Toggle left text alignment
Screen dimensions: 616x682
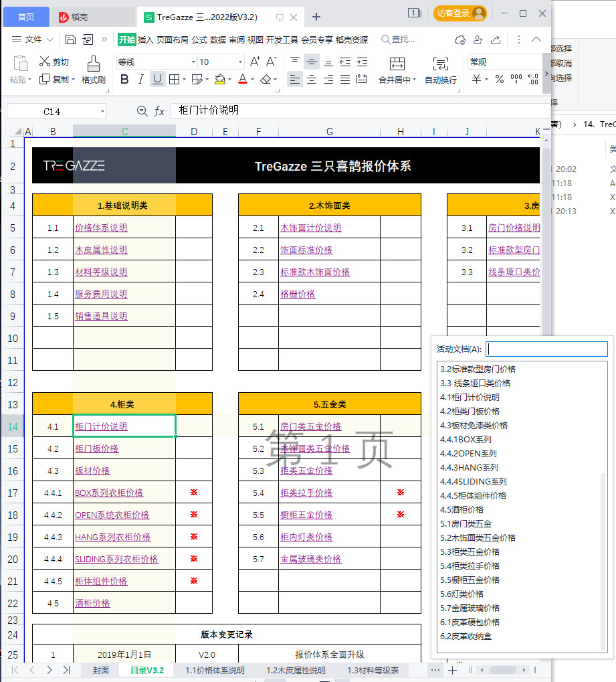pos(295,79)
